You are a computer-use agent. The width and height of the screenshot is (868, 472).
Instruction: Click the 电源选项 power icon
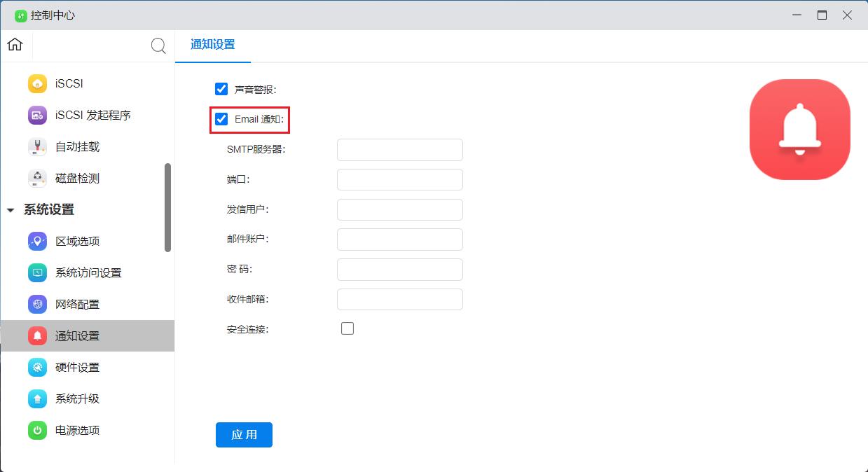(37, 430)
